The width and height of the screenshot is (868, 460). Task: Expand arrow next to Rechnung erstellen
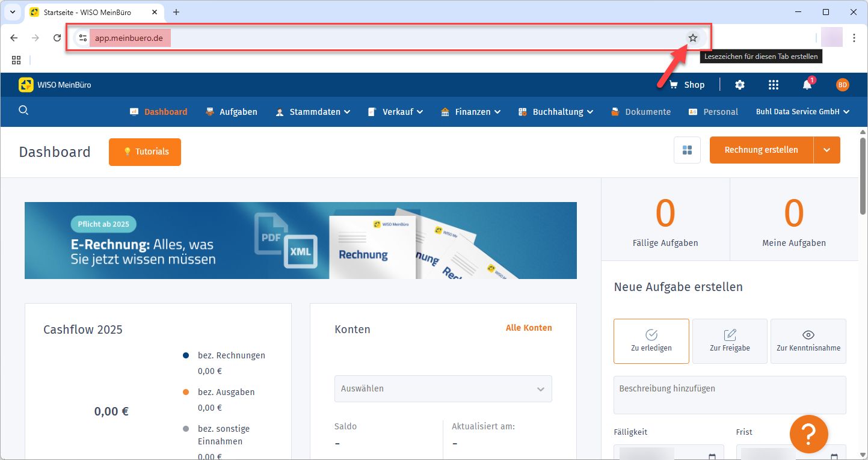coord(827,150)
